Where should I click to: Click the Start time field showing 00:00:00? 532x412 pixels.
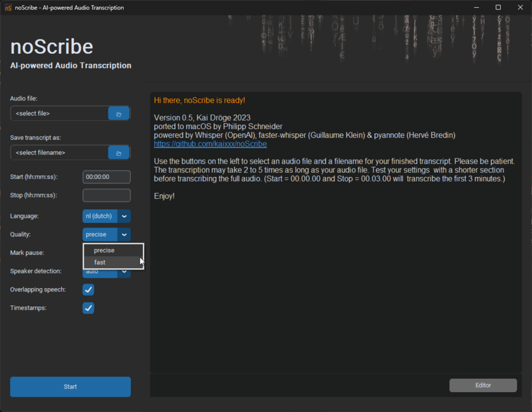[x=106, y=177]
